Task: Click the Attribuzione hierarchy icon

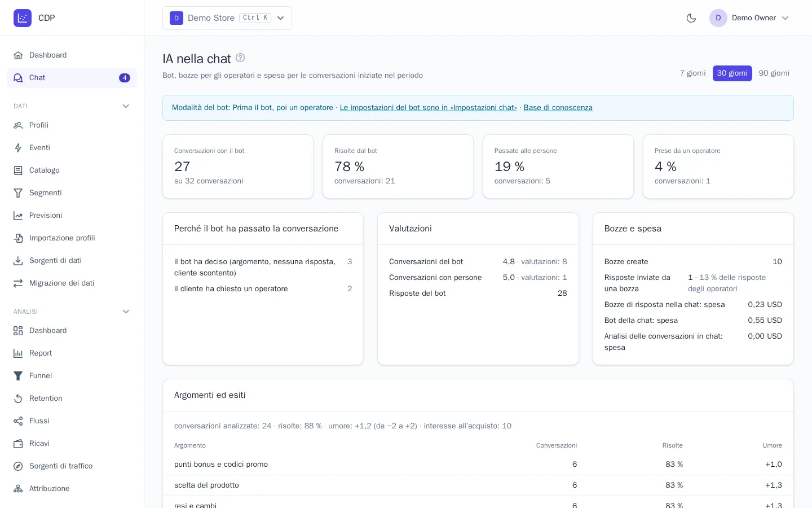Action: [18, 489]
